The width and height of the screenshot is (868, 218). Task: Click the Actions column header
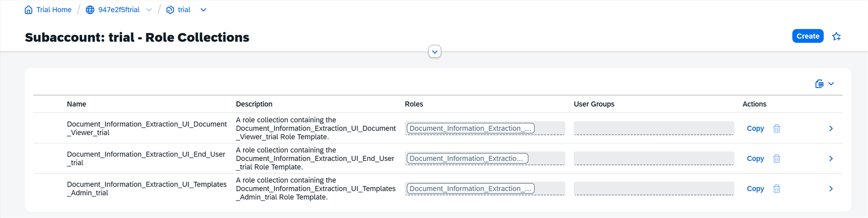(755, 104)
